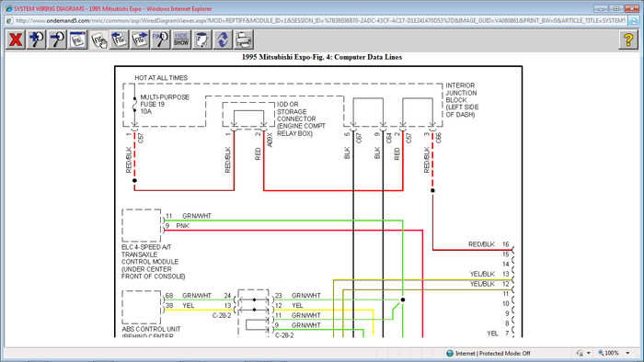644x362 pixels.
Task: Click the 'PNK' wire label at pin 9
Action: [183, 226]
